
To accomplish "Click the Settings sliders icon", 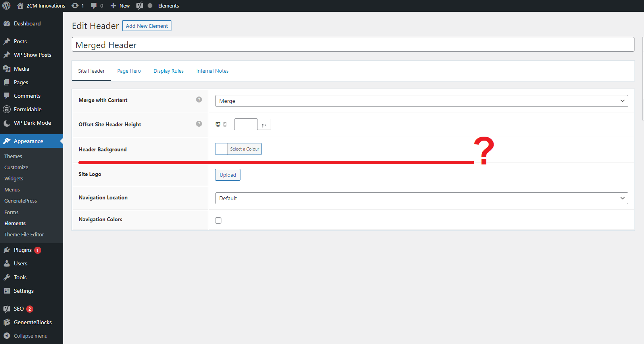I will pos(7,291).
